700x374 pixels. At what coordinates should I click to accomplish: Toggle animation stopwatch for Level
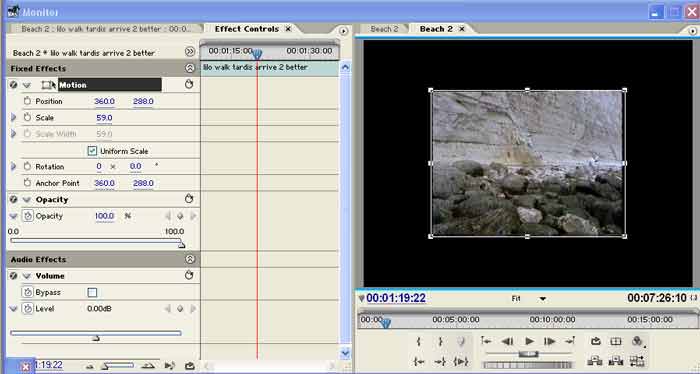[x=28, y=308]
